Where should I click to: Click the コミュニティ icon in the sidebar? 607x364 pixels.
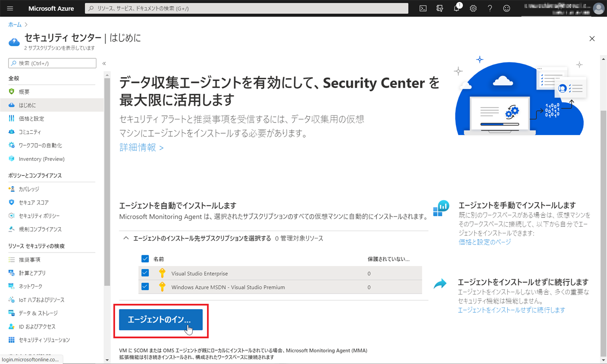point(12,132)
